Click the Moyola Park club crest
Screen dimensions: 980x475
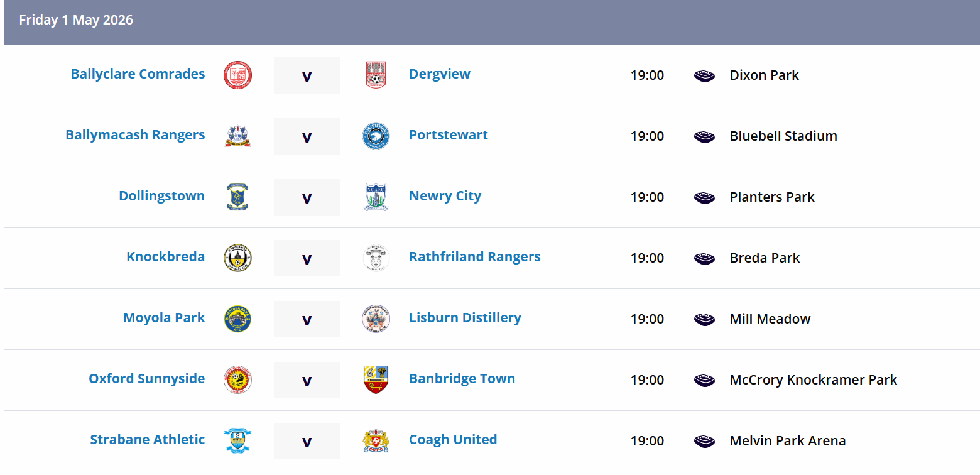click(x=237, y=319)
